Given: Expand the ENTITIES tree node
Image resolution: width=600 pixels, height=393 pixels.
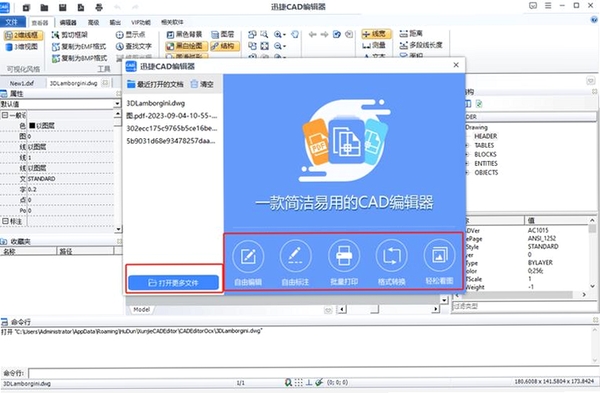Looking at the screenshot, I should (467, 164).
